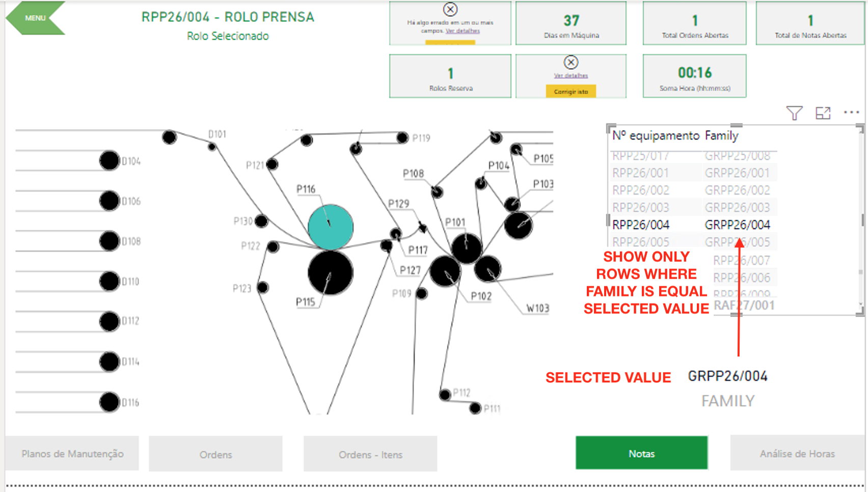Select the P121 roll dot

272,164
